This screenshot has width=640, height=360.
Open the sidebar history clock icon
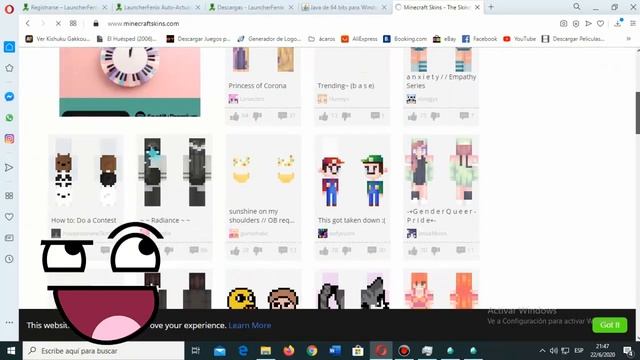click(9, 259)
